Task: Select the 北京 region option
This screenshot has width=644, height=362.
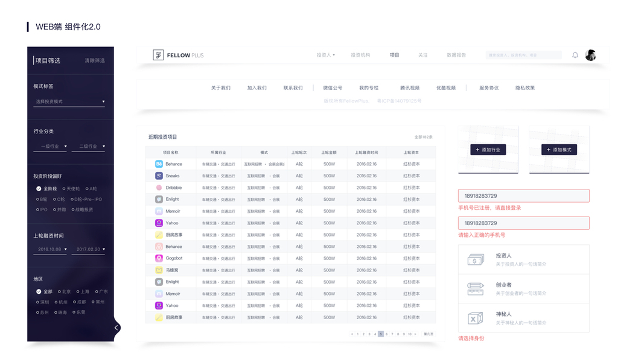Action: pyautogui.click(x=64, y=291)
